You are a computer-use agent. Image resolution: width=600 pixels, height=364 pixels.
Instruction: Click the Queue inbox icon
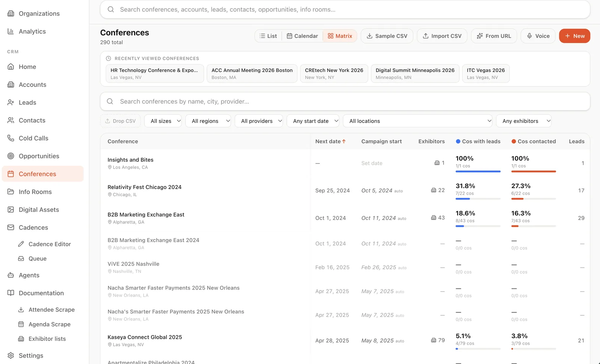pos(21,259)
